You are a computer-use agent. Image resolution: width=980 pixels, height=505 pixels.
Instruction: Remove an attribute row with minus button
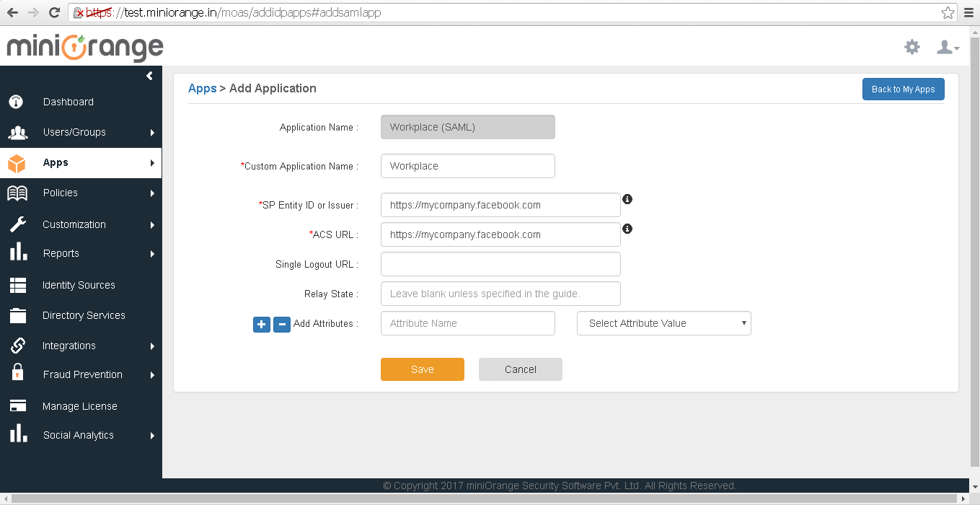282,325
